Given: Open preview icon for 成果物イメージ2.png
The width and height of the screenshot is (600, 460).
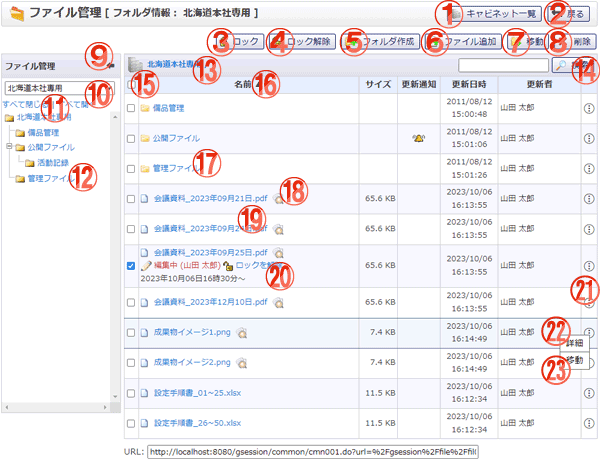Looking at the screenshot, I should point(242,363).
